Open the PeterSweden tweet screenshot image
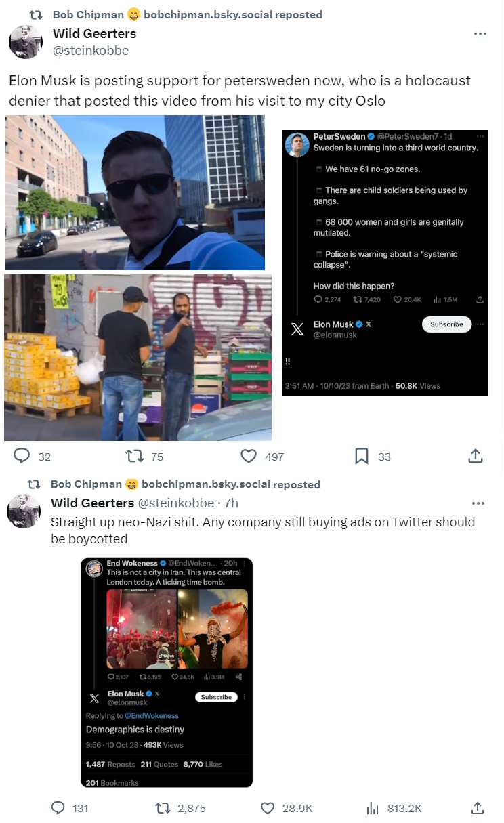The image size is (504, 823). [x=385, y=263]
